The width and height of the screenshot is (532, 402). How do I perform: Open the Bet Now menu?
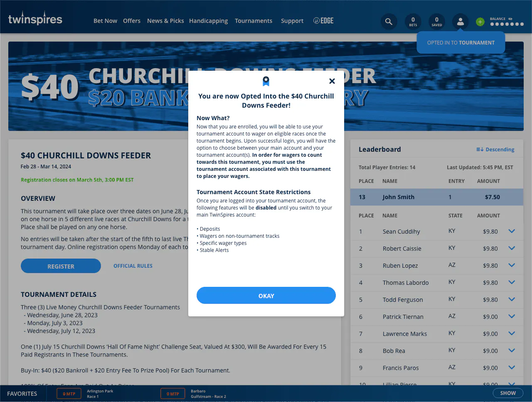click(x=105, y=21)
